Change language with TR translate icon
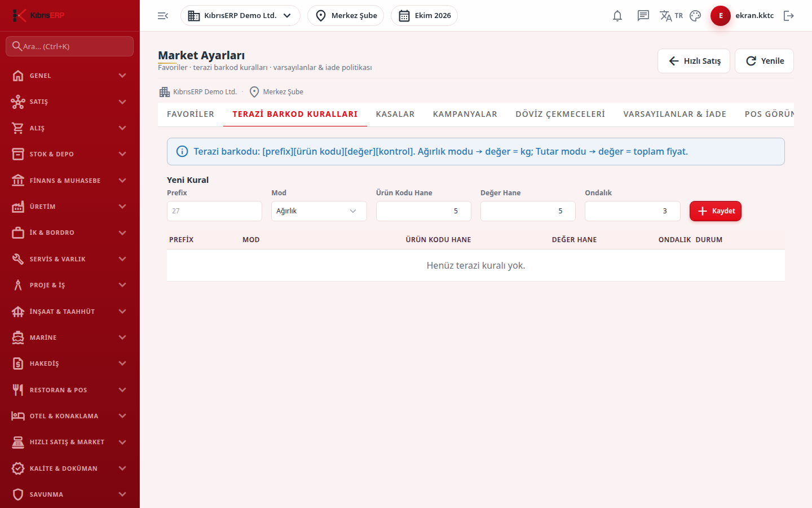This screenshot has width=812, height=508. click(x=671, y=16)
